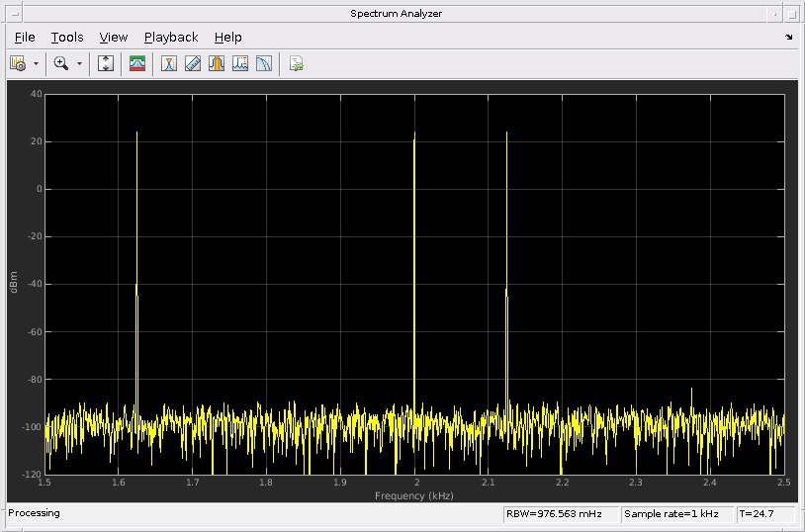Expand the Spectrum Settings dropdown arrow

coord(36,63)
